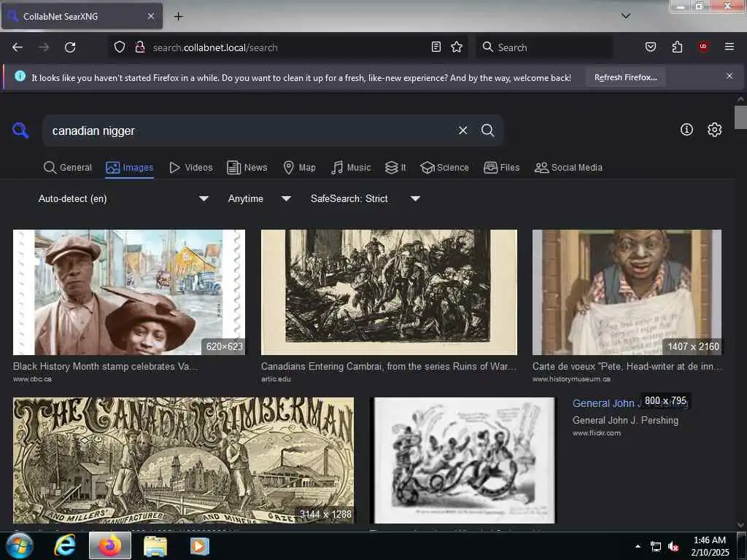Bookmark this page with the star
Screen dimensions: 747x560
[x=457, y=47]
